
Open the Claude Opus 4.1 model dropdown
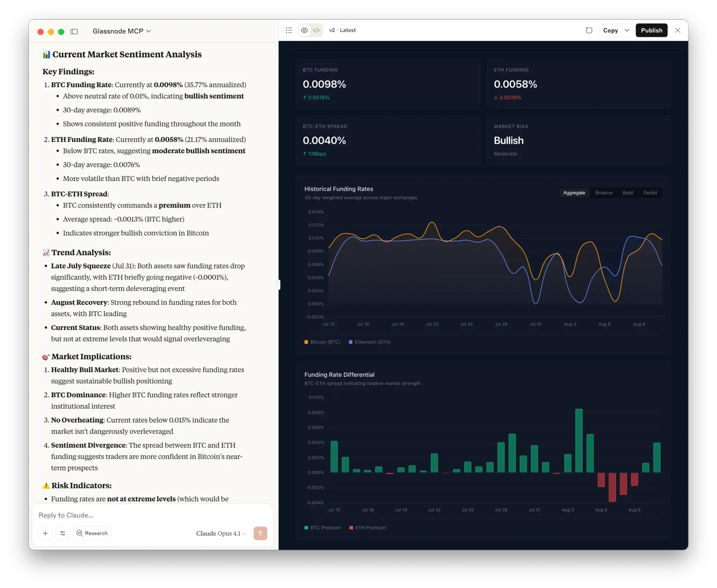click(220, 533)
